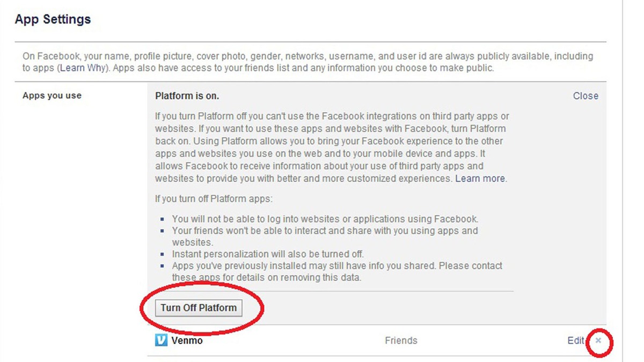This screenshot has width=644, height=362.
Task: Remove Venmo using the x icon
Action: [x=598, y=340]
